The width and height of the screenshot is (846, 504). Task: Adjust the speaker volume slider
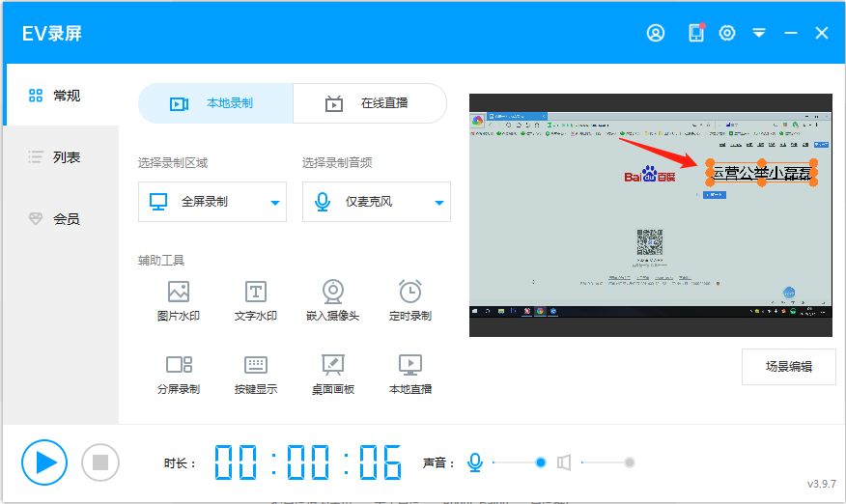click(607, 462)
